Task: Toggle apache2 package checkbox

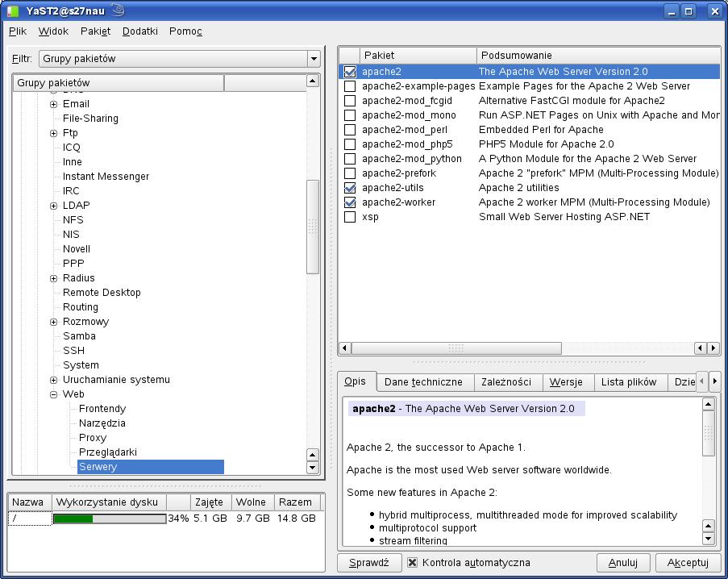Action: coord(350,72)
